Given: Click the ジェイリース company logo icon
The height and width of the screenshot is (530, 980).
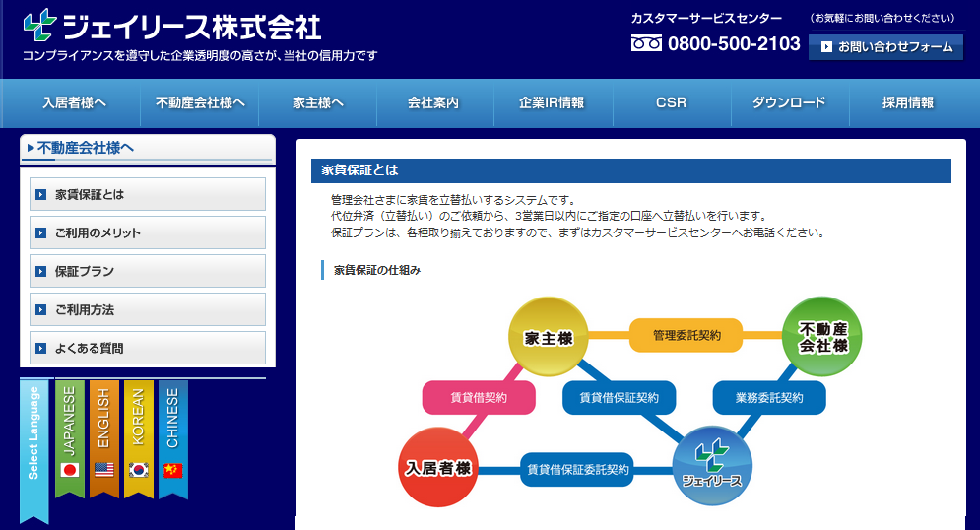Looking at the screenshot, I should pos(40,25).
